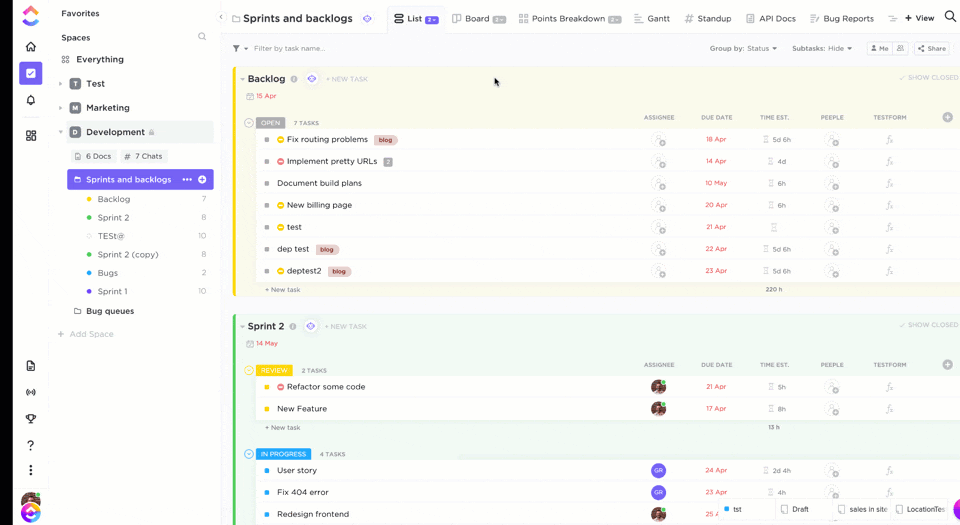Open the Group by Status dropdown

click(743, 48)
